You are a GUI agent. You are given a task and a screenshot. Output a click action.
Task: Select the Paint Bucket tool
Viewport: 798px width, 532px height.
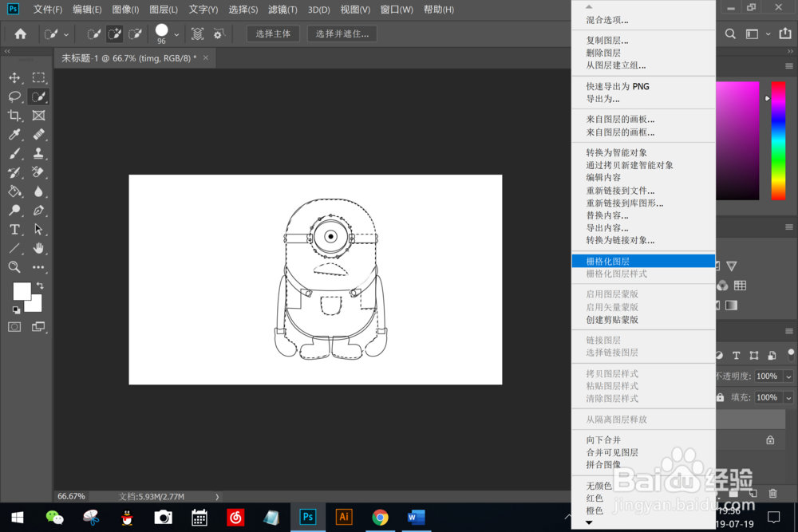coord(14,191)
